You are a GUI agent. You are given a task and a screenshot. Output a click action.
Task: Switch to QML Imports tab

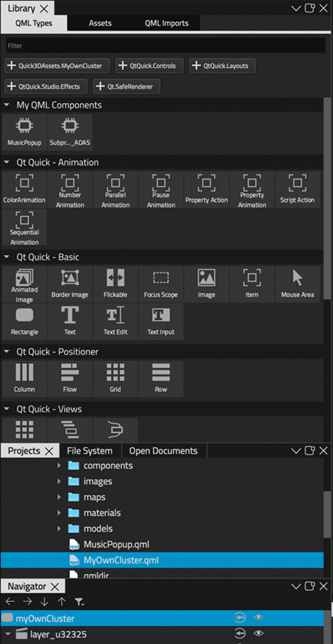pos(166,23)
